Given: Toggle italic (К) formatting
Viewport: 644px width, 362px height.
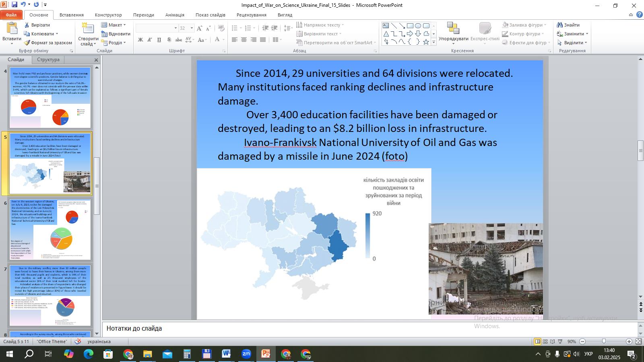Looking at the screenshot, I should pos(150,40).
